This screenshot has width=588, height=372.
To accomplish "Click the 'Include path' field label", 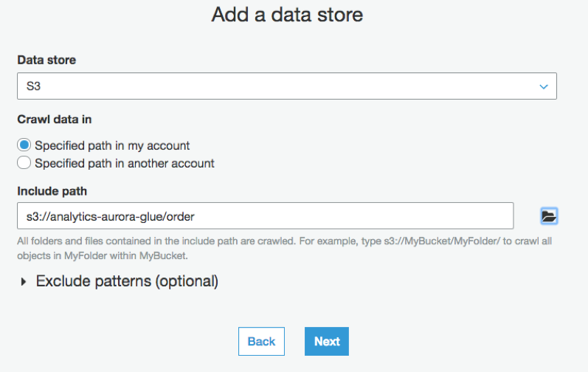I will [52, 191].
